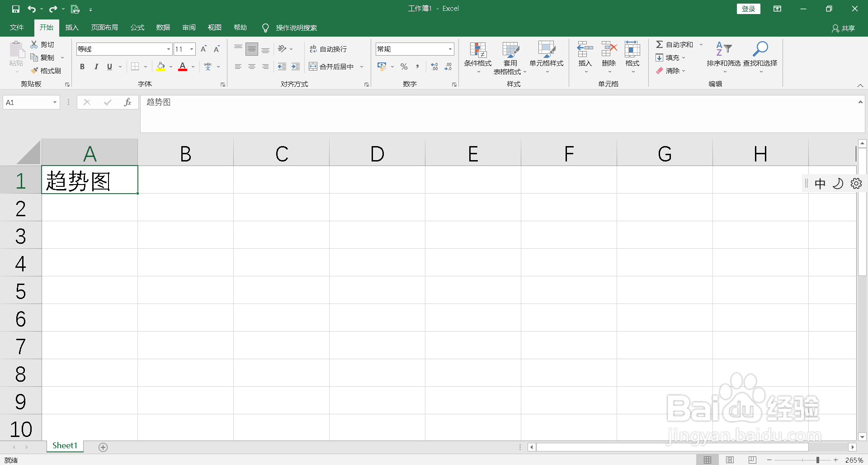Image resolution: width=868 pixels, height=465 pixels.
Task: Open the number format dropdown (常规)
Action: (450, 49)
